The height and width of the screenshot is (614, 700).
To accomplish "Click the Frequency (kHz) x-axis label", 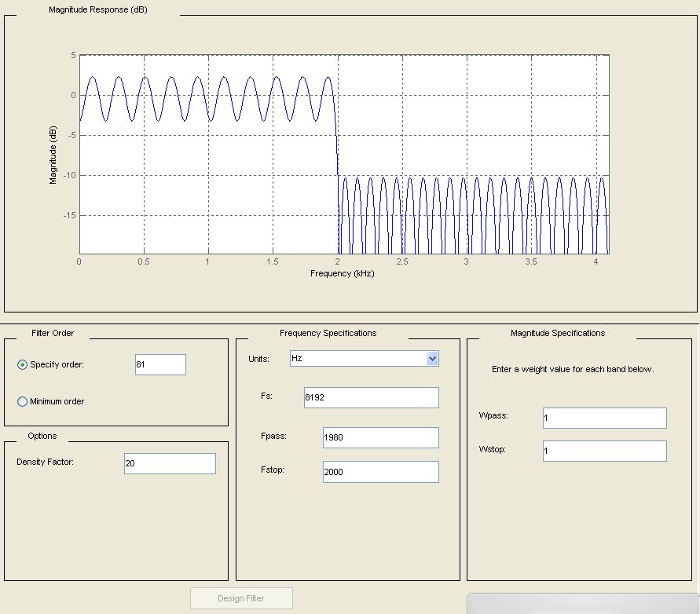I will [343, 274].
